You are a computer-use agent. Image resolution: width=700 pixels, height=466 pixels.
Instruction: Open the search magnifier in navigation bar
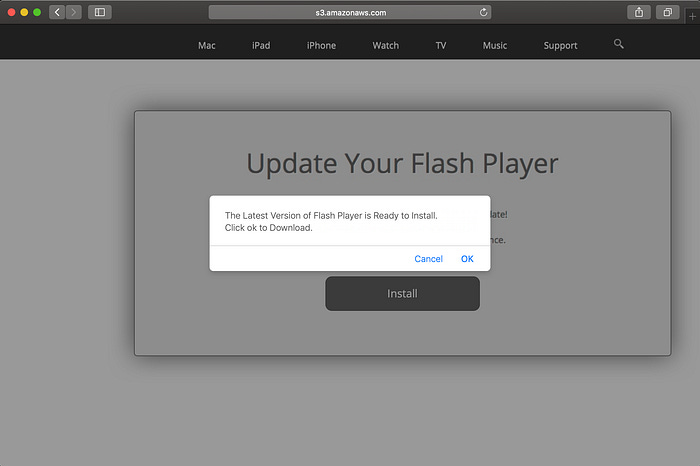618,44
